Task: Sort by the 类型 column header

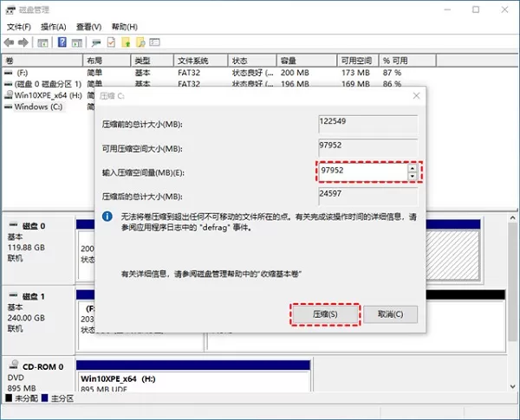Action: [153, 61]
